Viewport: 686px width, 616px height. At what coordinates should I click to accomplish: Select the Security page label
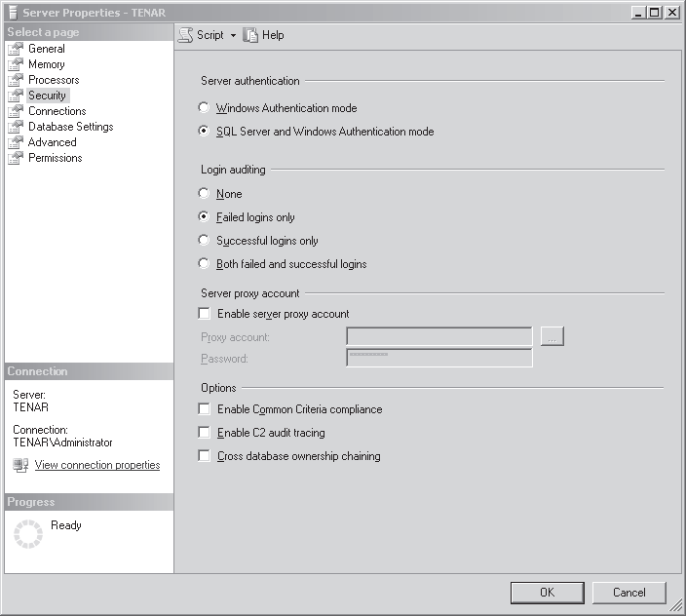pos(47,96)
